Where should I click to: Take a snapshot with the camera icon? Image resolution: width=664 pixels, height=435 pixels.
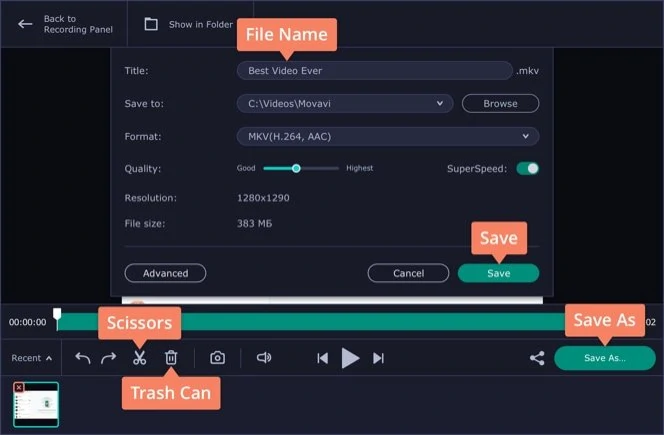coord(217,358)
